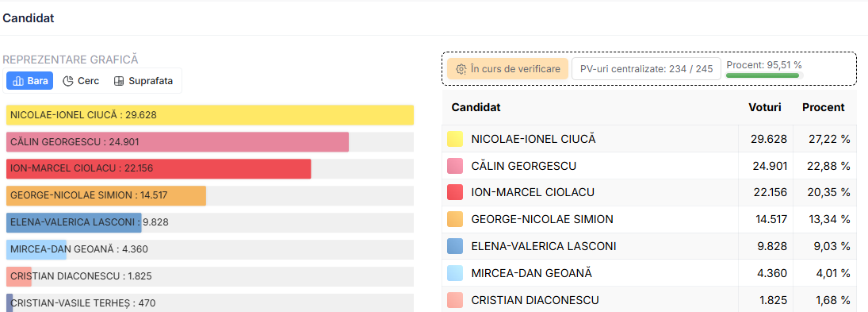The image size is (868, 312).
Task: Click the În curs de verificare badge
Action: click(x=507, y=69)
